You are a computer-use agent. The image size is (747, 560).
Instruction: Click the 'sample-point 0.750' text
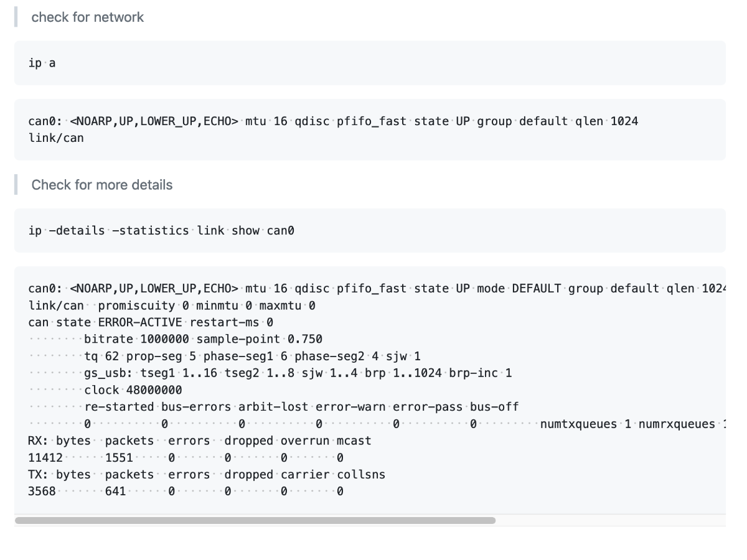click(259, 339)
